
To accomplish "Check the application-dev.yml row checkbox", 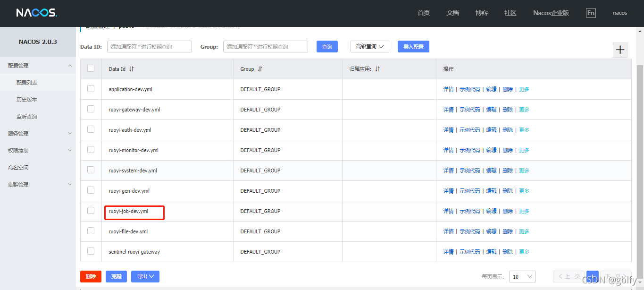I will click(91, 89).
